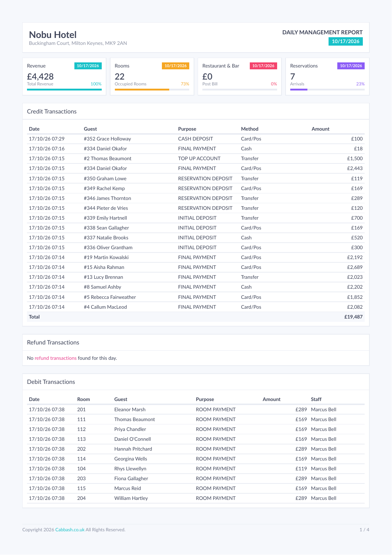The width and height of the screenshot is (392, 555).
Task: Click the Room column header
Action: 84,400
